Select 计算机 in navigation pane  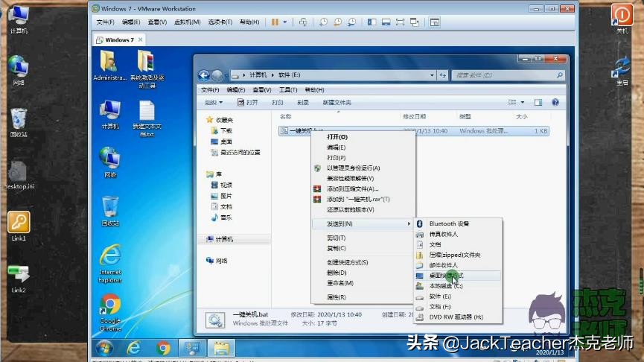[x=224, y=239]
